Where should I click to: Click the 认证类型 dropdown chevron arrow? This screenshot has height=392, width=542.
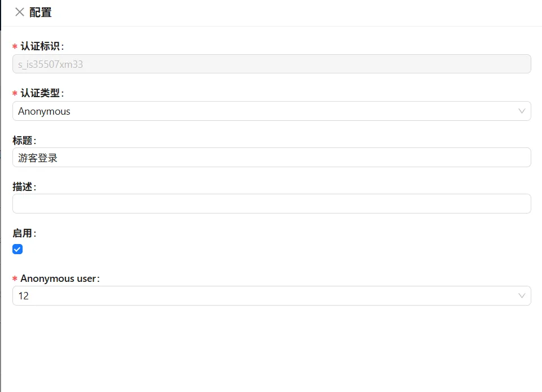click(522, 111)
